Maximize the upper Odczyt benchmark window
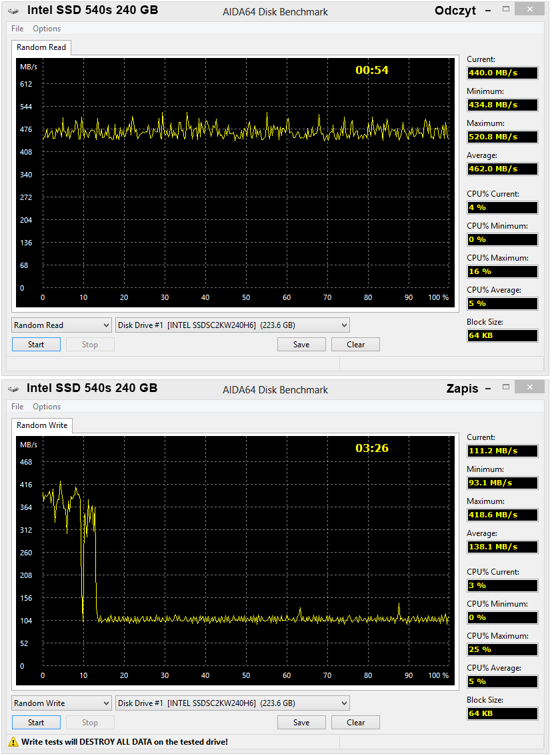 tap(506, 9)
